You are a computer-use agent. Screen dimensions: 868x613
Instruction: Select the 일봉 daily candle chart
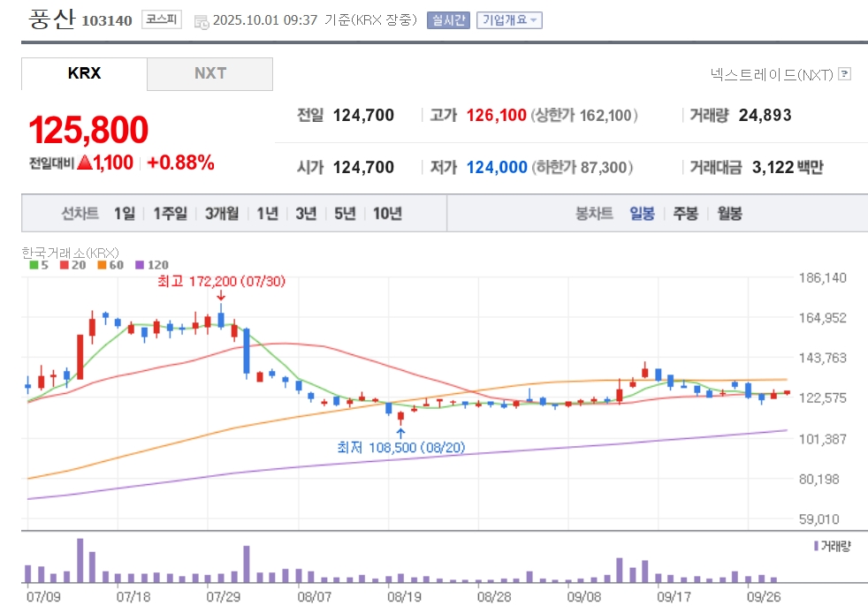coord(642,214)
